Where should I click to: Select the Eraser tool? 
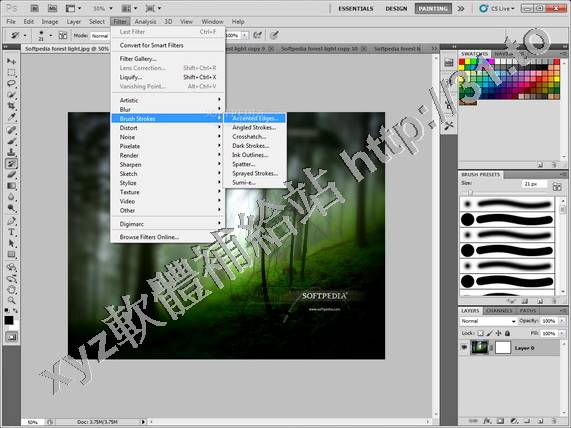coord(11,175)
